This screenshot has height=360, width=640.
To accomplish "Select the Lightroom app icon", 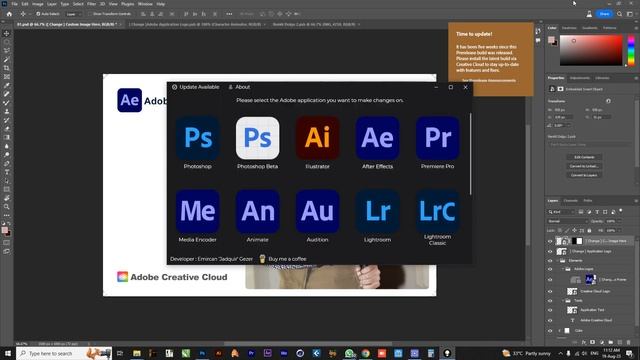I will [378, 211].
